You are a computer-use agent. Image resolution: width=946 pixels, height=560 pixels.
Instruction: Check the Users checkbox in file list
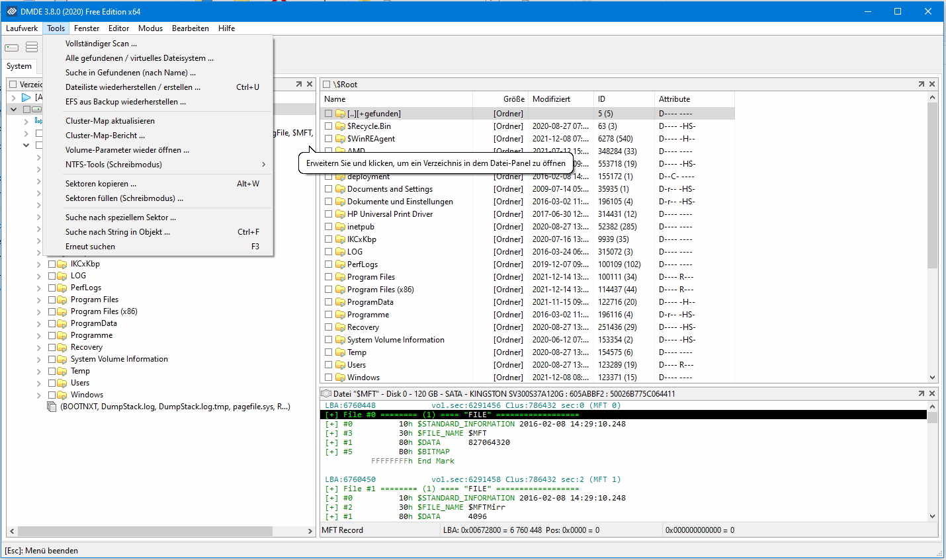[x=328, y=365]
